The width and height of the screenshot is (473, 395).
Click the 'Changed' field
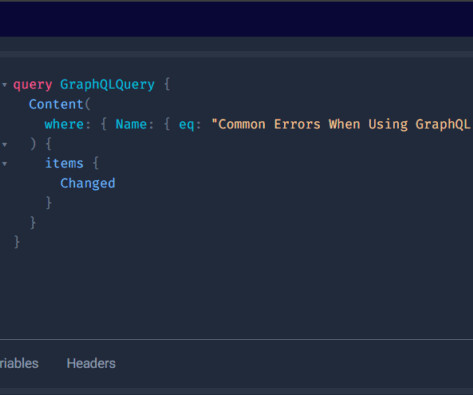(88, 184)
